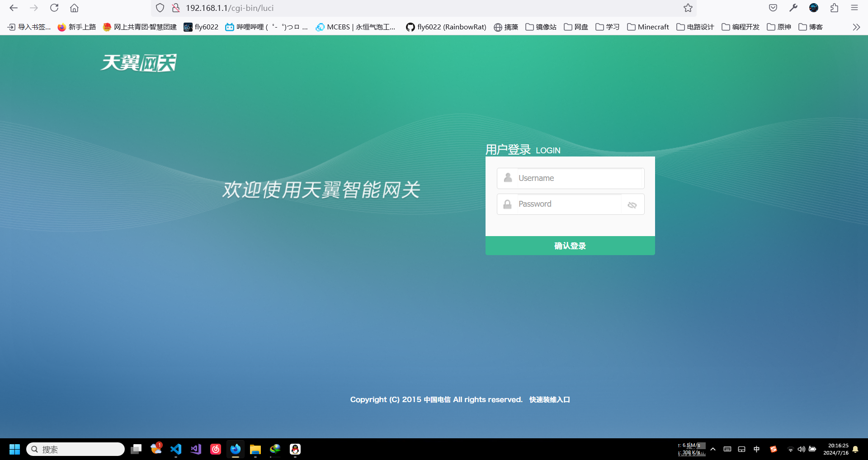Open the 哔哩哔哩 bookmark

tap(267, 27)
